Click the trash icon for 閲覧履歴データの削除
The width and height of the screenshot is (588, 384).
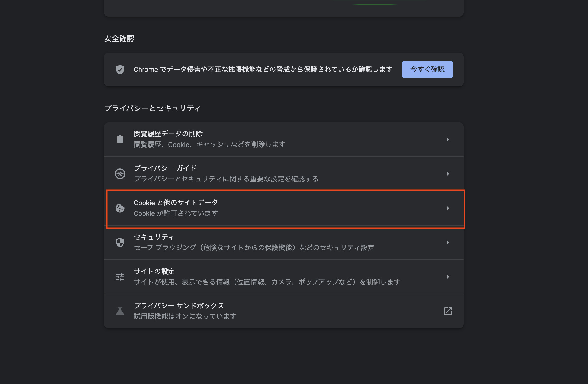coord(120,139)
